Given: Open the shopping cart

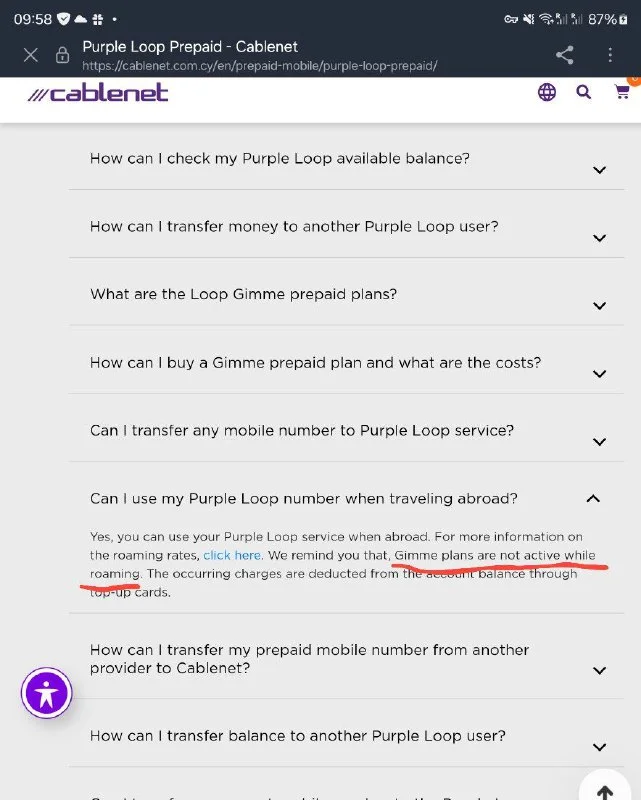Looking at the screenshot, I should pyautogui.click(x=622, y=92).
